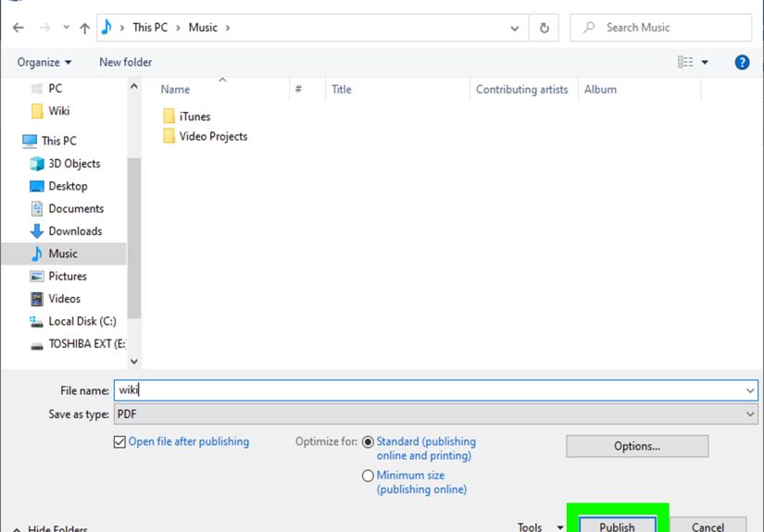Open Pictures in navigation pane
The image size is (764, 532).
click(x=68, y=276)
